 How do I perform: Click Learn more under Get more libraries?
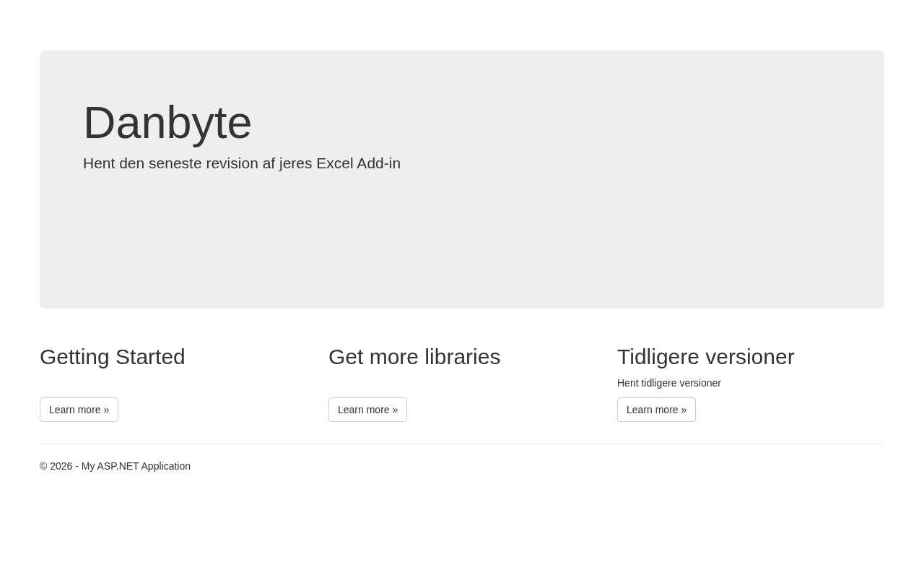pyautogui.click(x=367, y=410)
